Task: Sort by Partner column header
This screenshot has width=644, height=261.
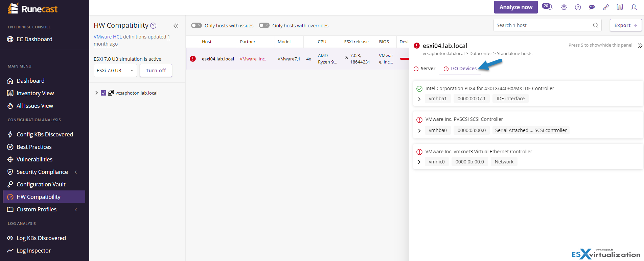Action: pyautogui.click(x=248, y=42)
